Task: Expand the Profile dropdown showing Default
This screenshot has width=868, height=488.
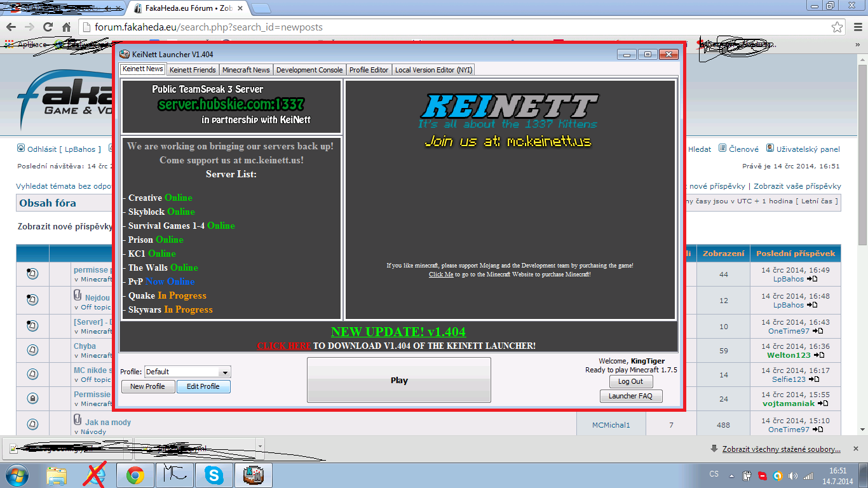Action: tap(224, 372)
